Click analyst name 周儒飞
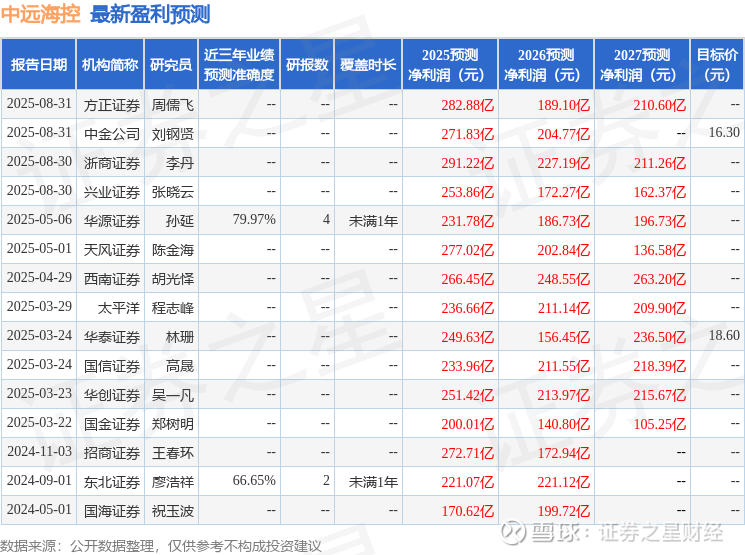Image resolution: width=745 pixels, height=555 pixels. 172,105
